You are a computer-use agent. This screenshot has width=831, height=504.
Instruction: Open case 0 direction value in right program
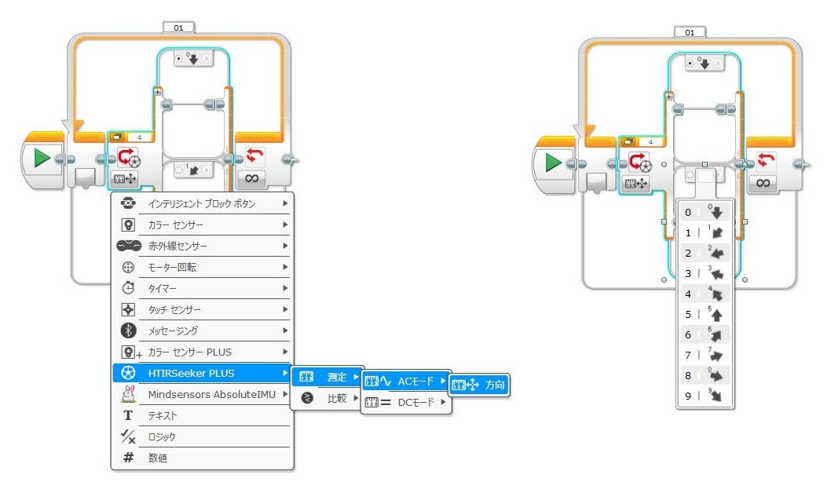coord(703,63)
